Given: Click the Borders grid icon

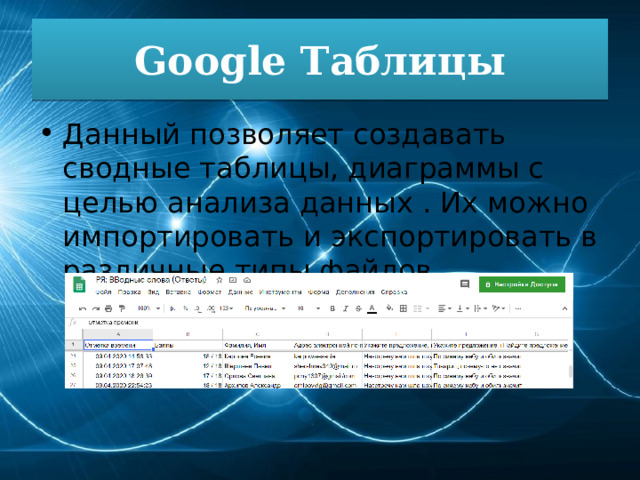Looking at the screenshot, I should (x=403, y=309).
